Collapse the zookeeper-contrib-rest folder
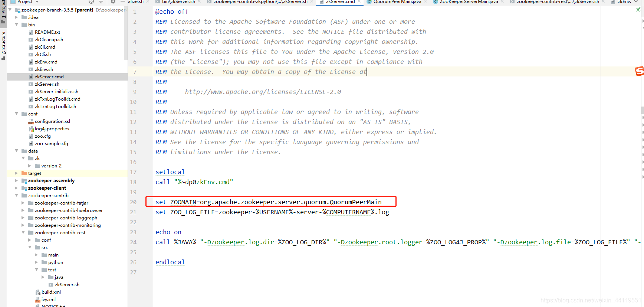Screen dimensions: 644x307 click(23, 232)
